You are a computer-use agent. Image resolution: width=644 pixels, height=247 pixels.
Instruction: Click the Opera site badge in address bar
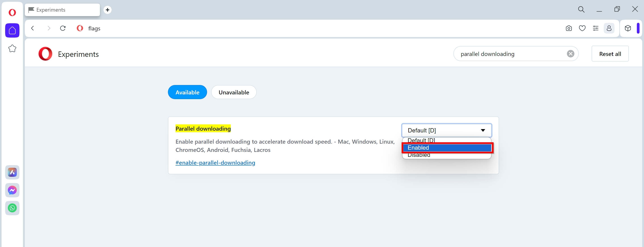coord(80,28)
